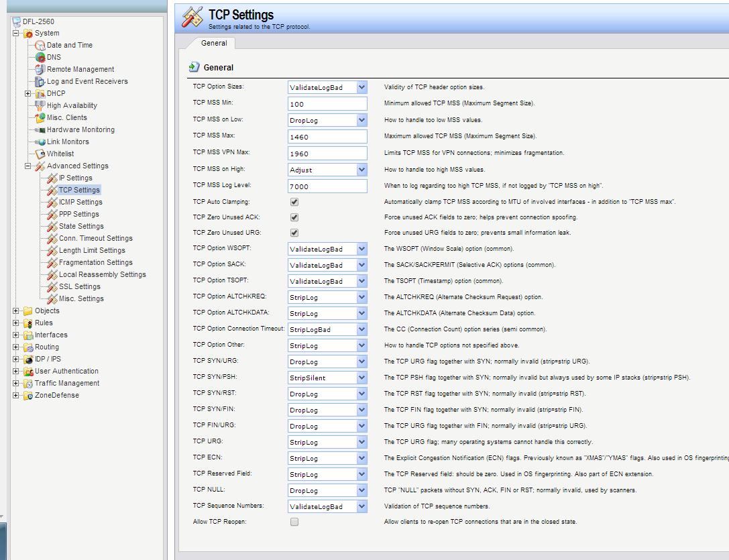Click the DNS icon in the tree
Viewport: 729px width, 560px height.
tap(40, 58)
